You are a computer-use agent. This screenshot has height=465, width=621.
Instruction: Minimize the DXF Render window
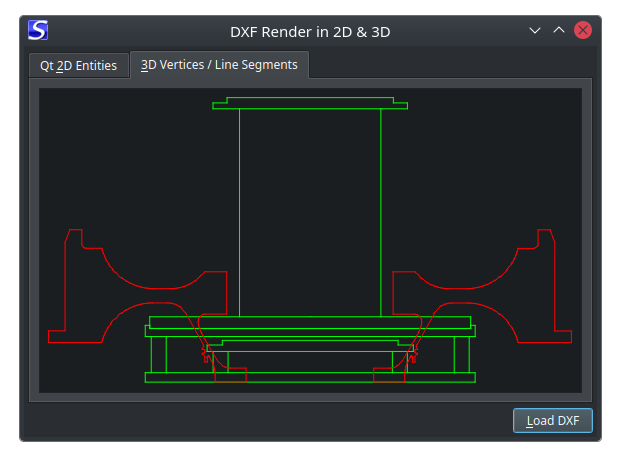pos(535,30)
